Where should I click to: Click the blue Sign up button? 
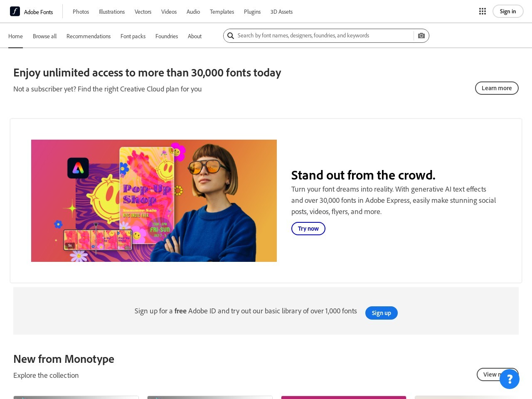[381, 313]
